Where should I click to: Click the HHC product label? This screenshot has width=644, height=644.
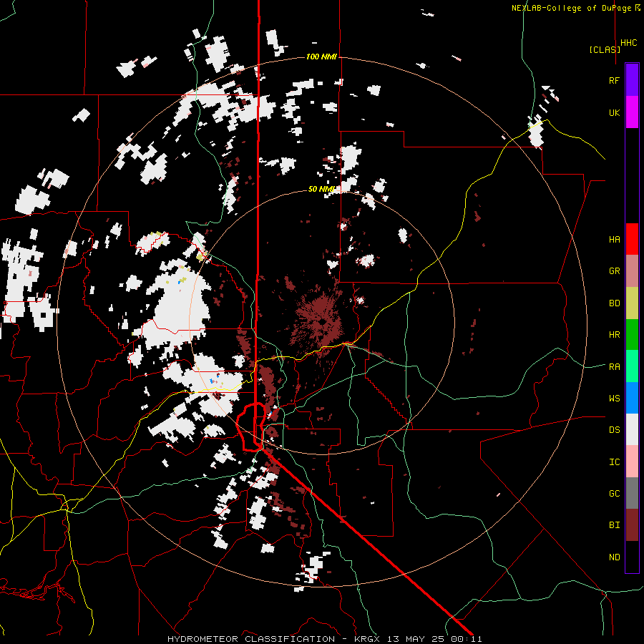pos(629,43)
